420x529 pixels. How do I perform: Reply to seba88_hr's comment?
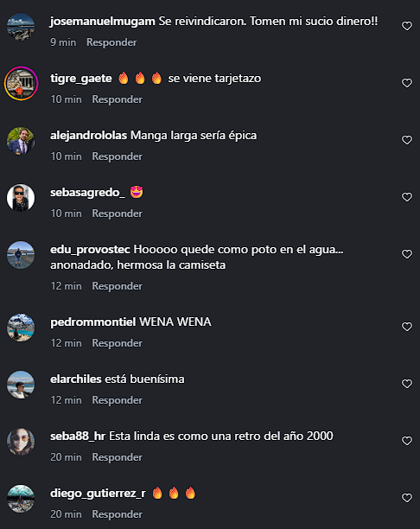[117, 457]
